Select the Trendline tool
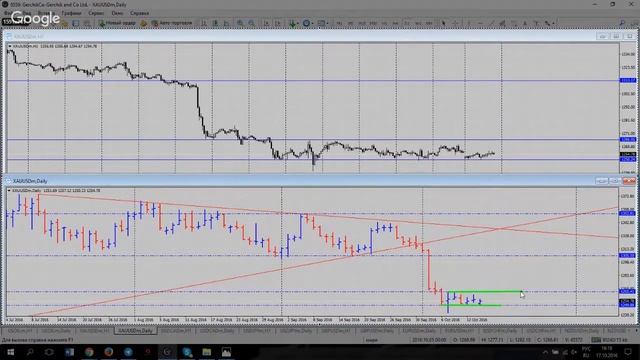The height and width of the screenshot is (360, 640). pos(492,23)
